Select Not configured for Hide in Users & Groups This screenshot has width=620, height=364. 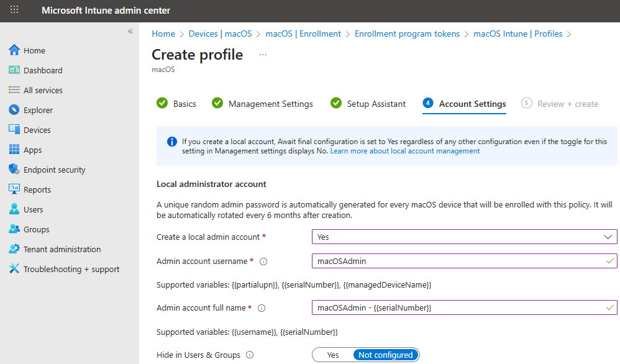coord(385,355)
